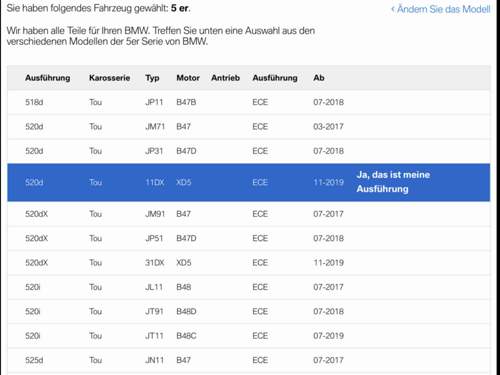This screenshot has width=500, height=375.
Task: Click the 'Karosserie' column header
Action: pyautogui.click(x=109, y=78)
